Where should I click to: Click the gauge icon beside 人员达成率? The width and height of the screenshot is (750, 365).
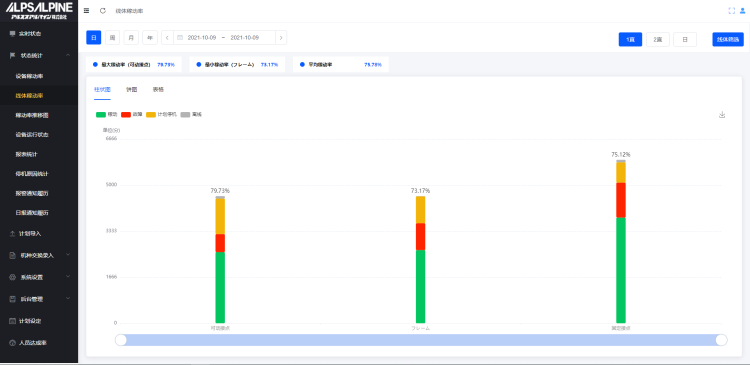click(12, 343)
